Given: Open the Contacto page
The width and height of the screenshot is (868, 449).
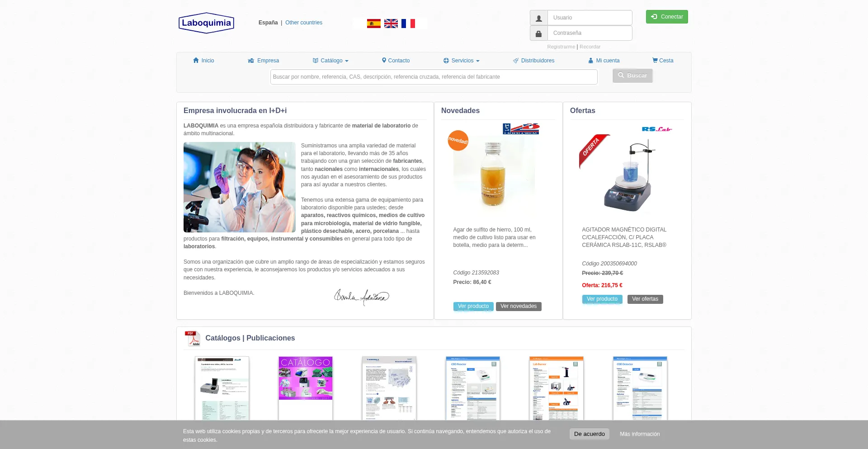Looking at the screenshot, I should [396, 61].
